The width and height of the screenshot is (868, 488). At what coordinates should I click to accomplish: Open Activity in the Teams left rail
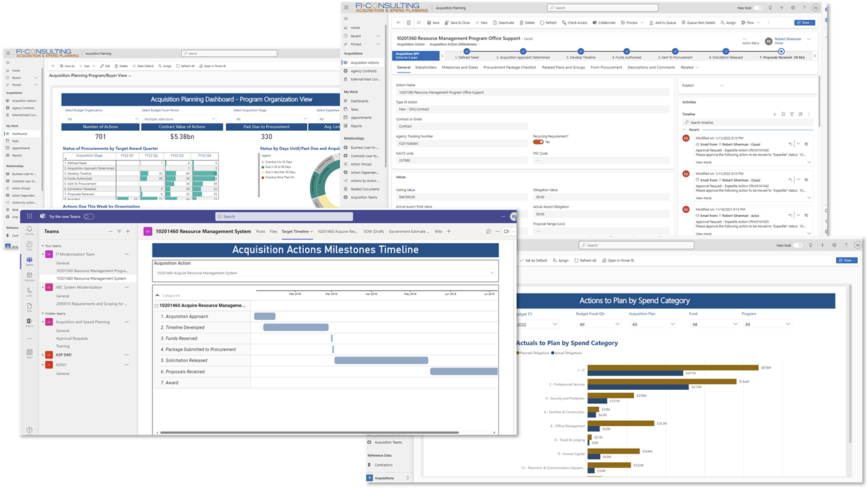[x=29, y=230]
